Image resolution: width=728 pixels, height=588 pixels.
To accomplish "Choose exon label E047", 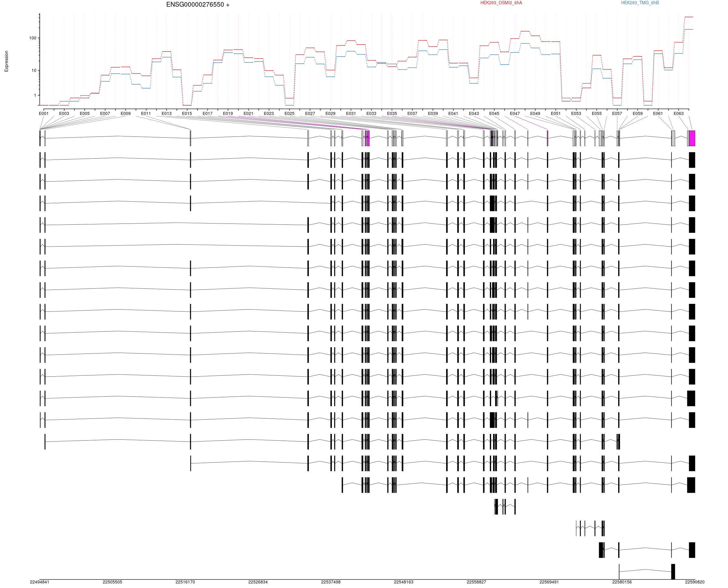I will point(515,113).
